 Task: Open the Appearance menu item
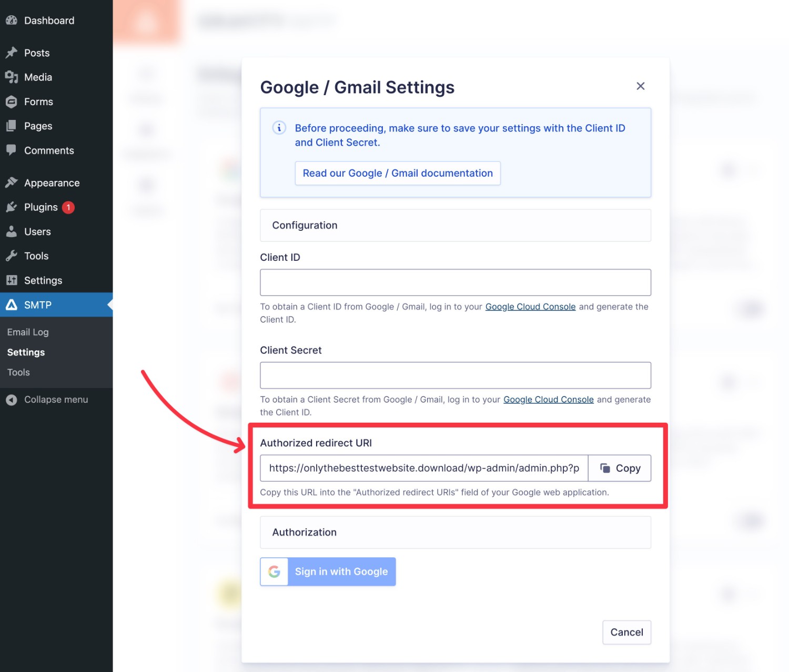point(56,182)
